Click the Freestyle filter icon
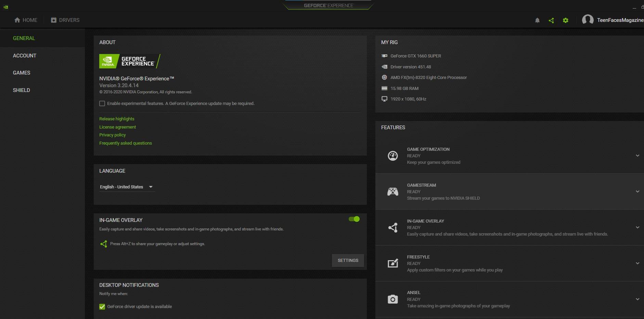Viewport: 644px width, 319px height. tap(392, 263)
